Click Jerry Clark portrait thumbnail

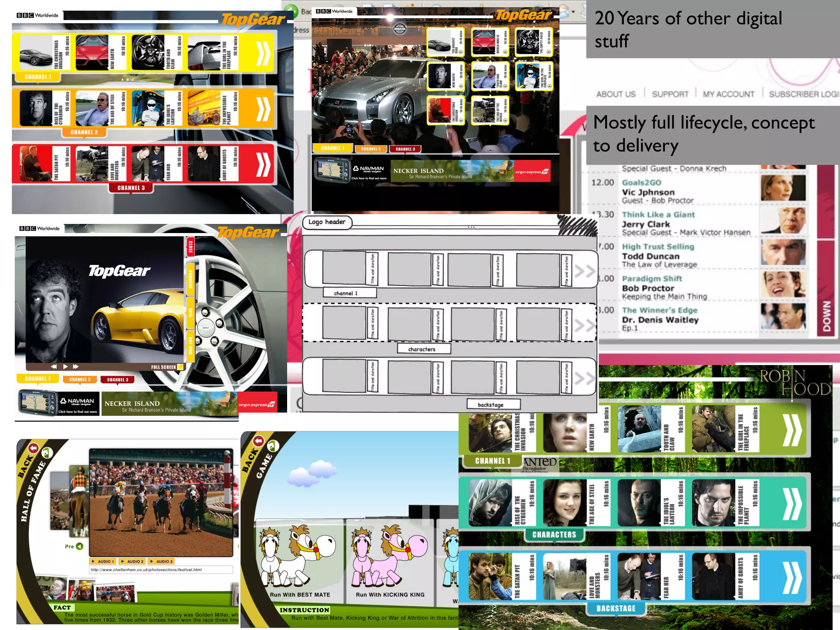[783, 220]
